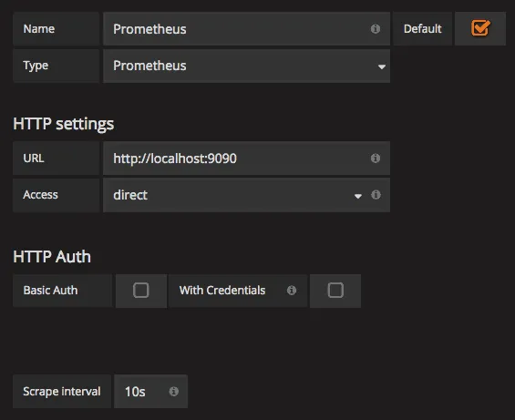Enable the Basic Auth checkbox
The height and width of the screenshot is (420, 515).
coord(141,291)
